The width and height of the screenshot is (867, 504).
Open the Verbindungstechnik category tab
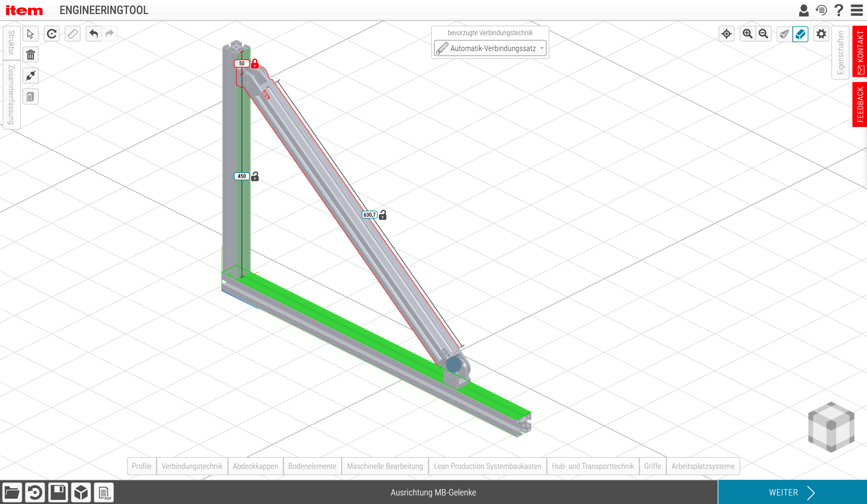point(192,466)
